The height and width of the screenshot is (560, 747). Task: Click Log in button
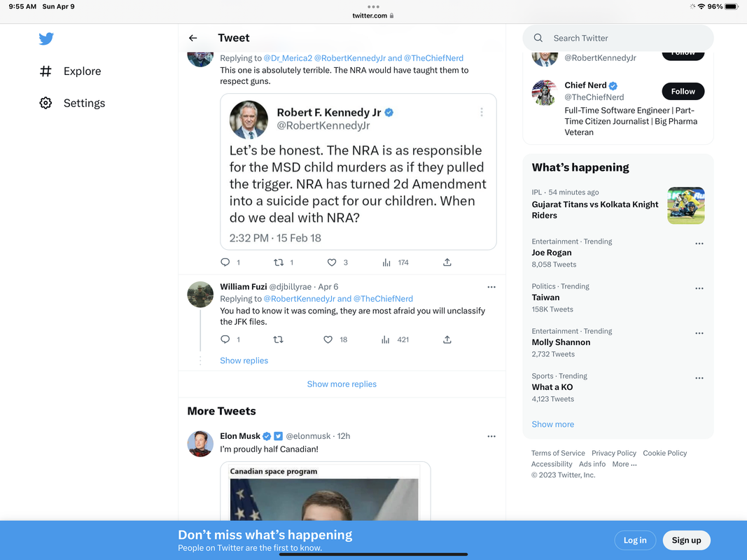tap(635, 540)
